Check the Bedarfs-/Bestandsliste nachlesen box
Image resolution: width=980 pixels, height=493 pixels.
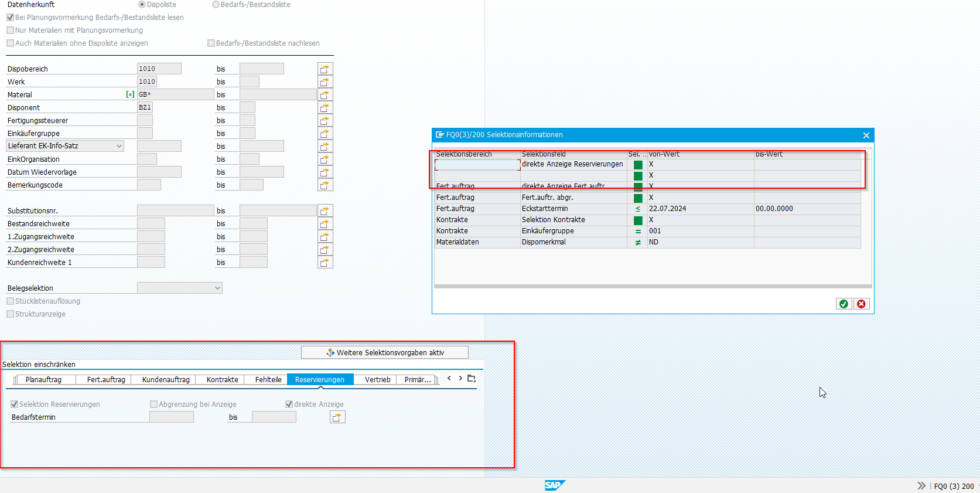211,43
